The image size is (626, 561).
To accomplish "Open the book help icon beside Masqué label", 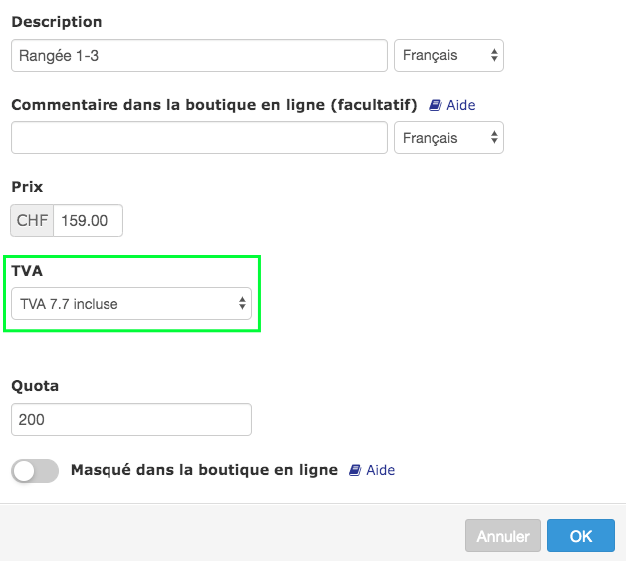I will click(355, 470).
